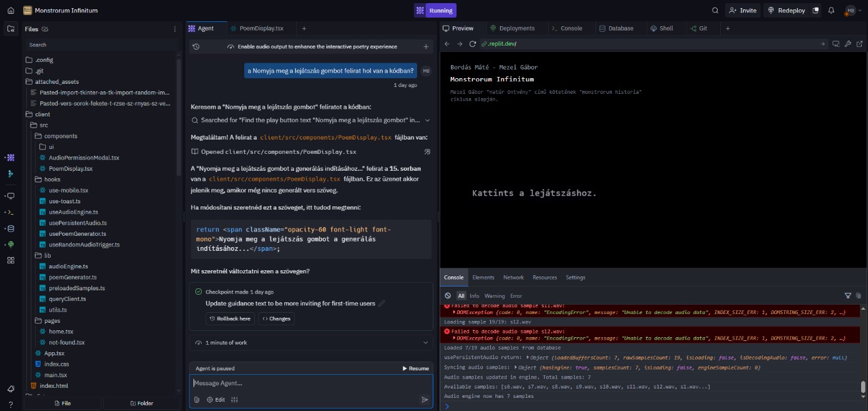Open the Help question mark icon
The height and width of the screenshot is (411, 868).
click(x=11, y=404)
